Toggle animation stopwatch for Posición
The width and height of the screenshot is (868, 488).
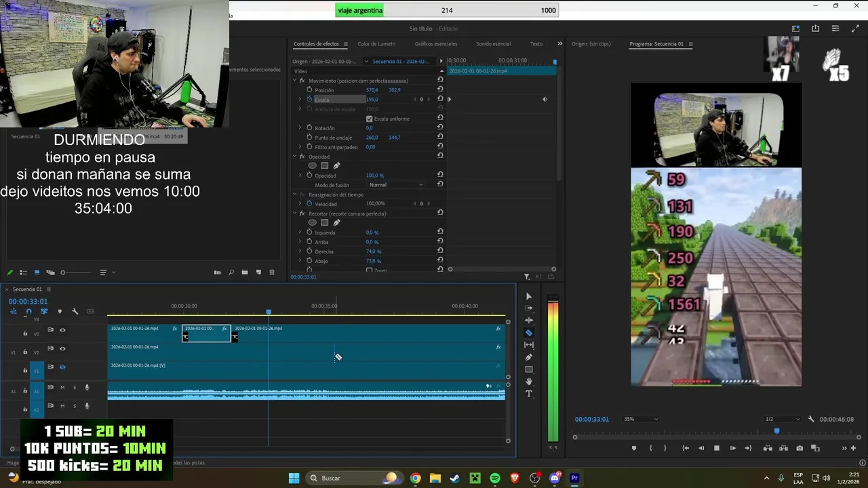click(x=310, y=89)
